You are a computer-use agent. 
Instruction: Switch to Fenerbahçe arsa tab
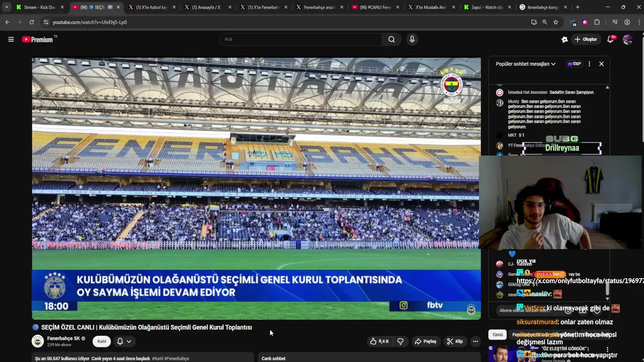click(x=319, y=8)
